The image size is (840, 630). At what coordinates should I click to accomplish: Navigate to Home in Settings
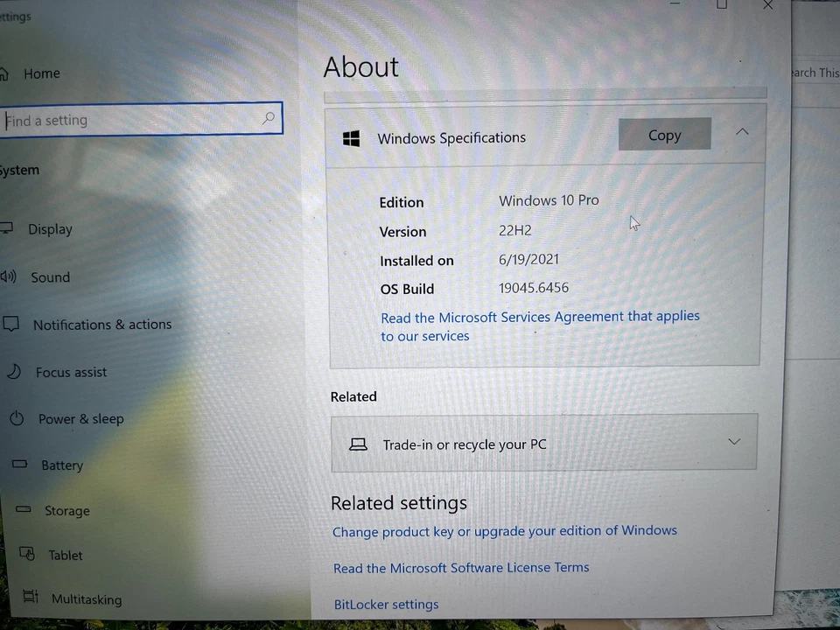click(41, 73)
